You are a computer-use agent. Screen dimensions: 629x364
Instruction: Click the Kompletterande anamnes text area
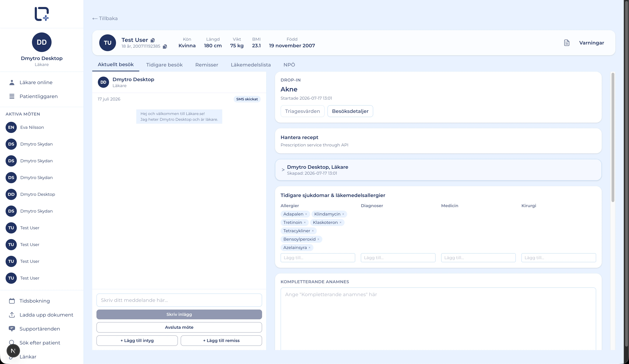(438, 319)
